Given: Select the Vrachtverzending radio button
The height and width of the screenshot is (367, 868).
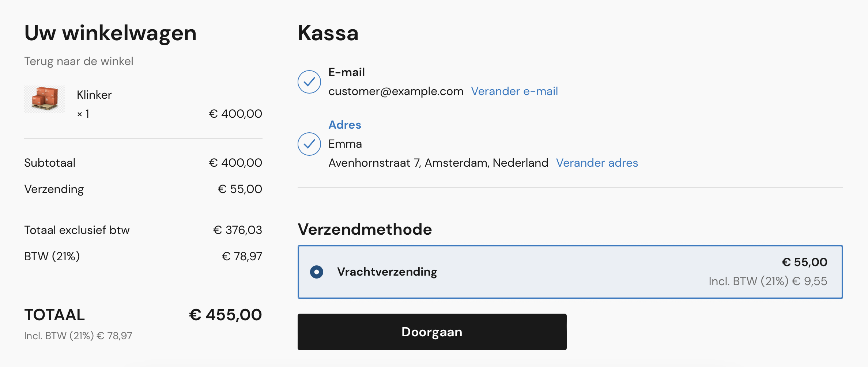Looking at the screenshot, I should (x=317, y=272).
